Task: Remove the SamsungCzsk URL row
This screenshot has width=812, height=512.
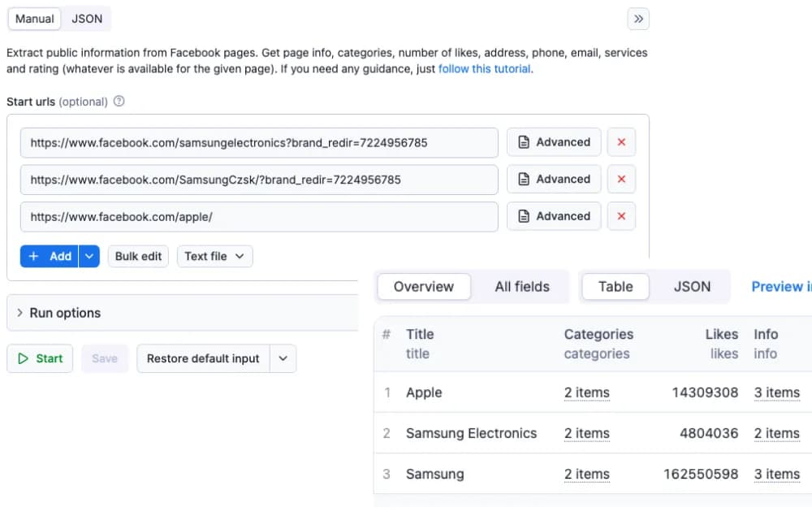Action: (621, 180)
